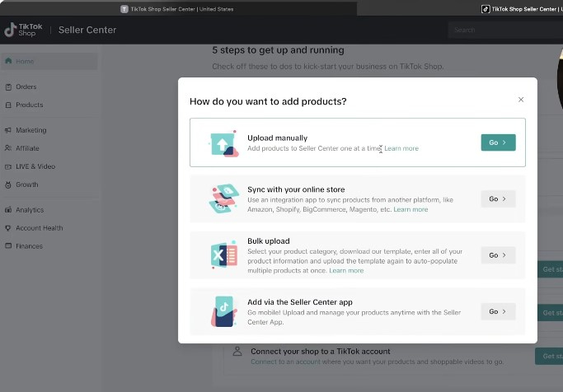The height and width of the screenshot is (392, 563).
Task: Click the Finances wallet icon
Action: click(8, 245)
